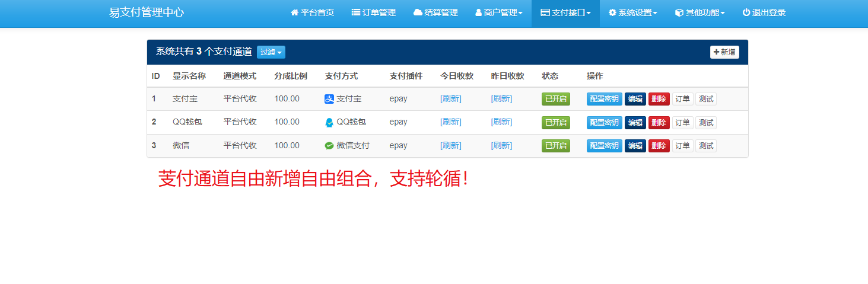Screen dimensions: 868x284
Task: Toggle 已开启 status for 支付宝 channel
Action: (556, 99)
